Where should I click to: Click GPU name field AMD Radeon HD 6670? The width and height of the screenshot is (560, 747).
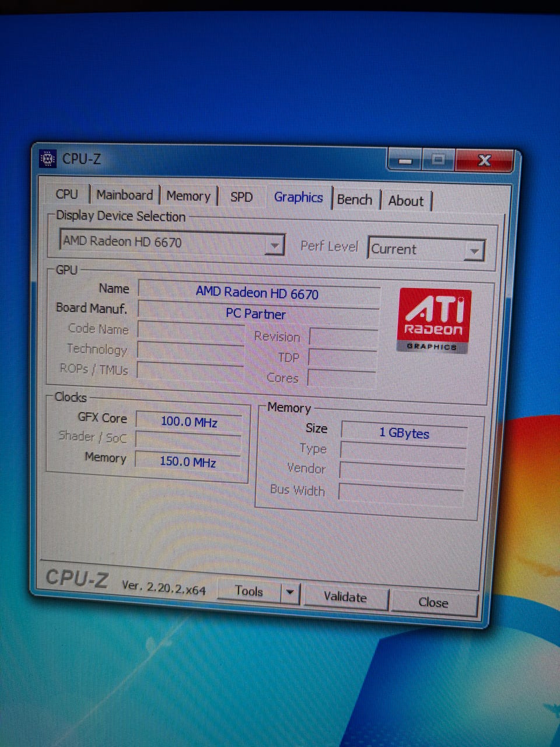point(259,292)
